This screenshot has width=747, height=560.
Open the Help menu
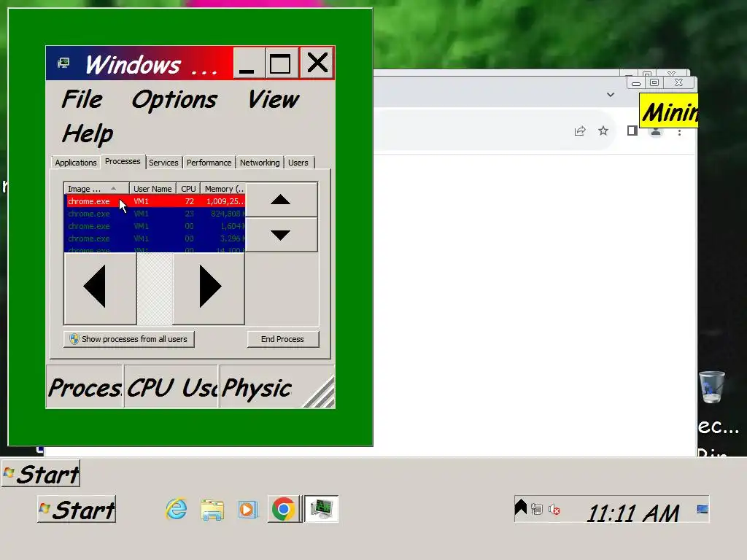click(x=88, y=134)
